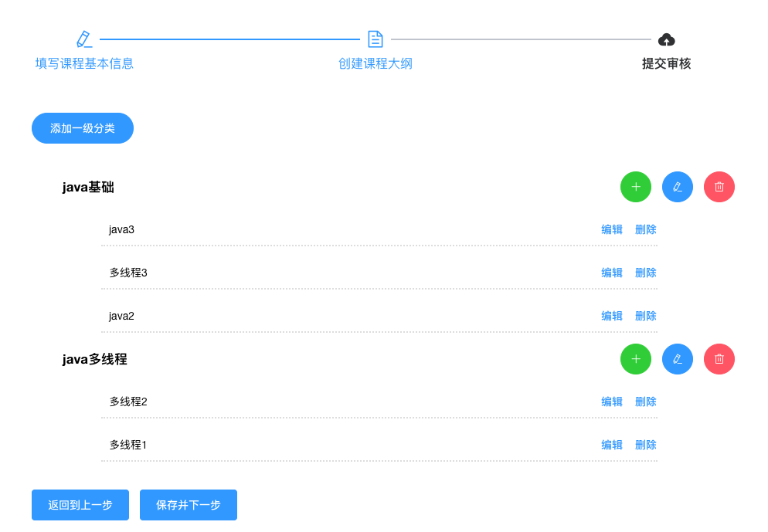Click blue edit icon for java基础
This screenshot has height=532, width=768.
(677, 187)
